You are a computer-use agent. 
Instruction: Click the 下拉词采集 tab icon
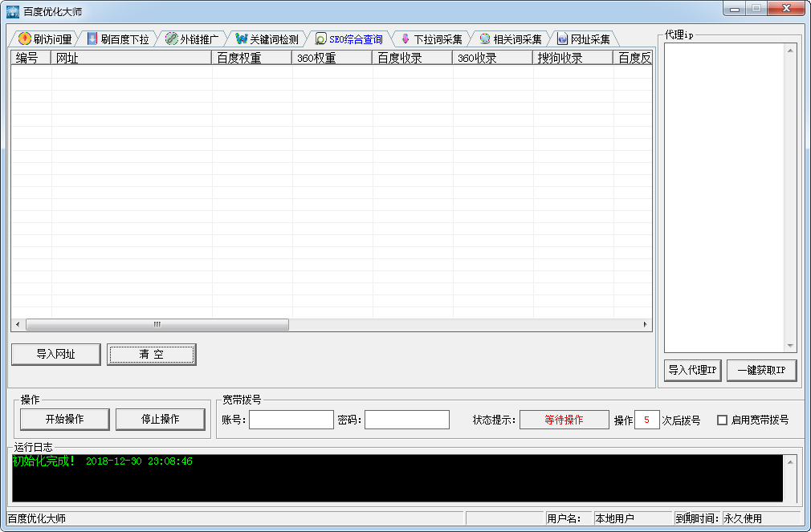pos(405,39)
